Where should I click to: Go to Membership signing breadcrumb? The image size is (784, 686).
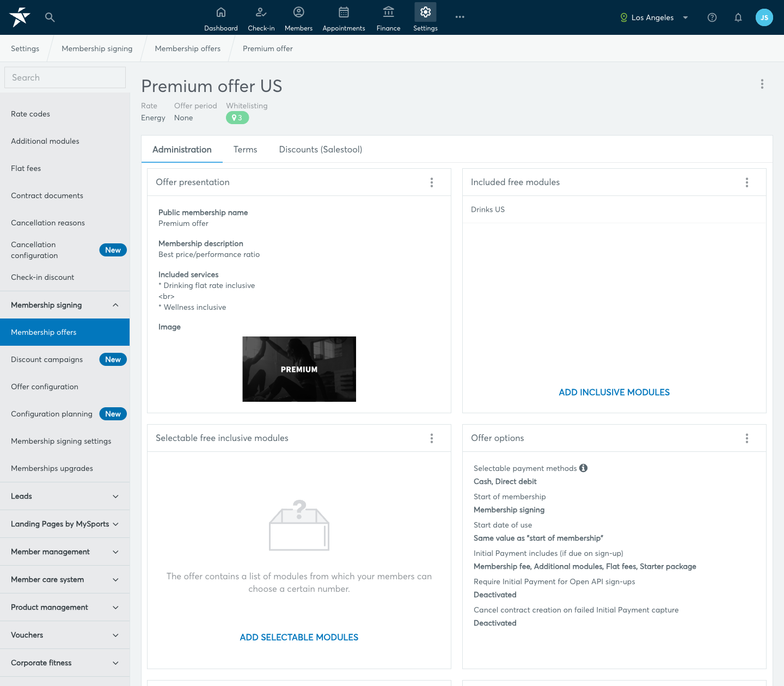pos(97,48)
